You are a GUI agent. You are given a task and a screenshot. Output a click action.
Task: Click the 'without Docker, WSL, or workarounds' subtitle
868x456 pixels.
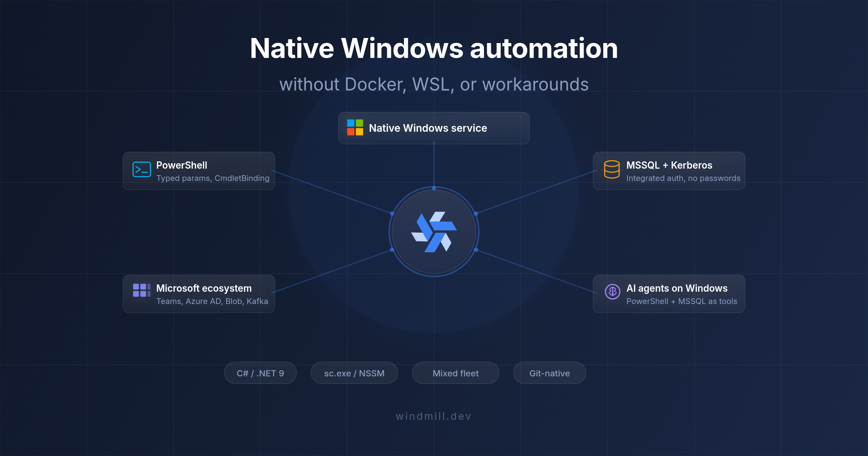434,84
